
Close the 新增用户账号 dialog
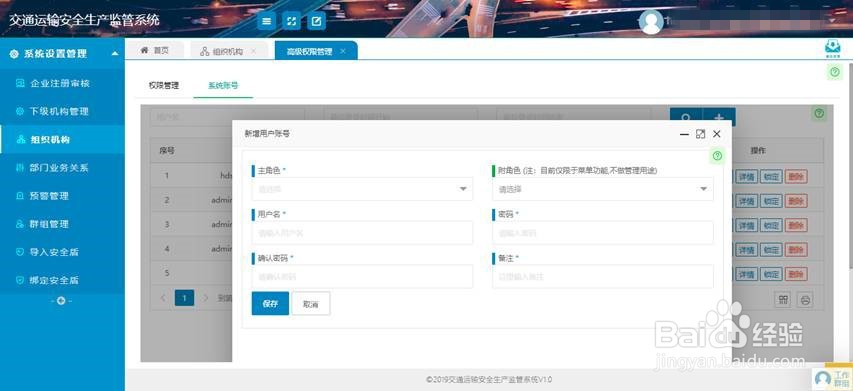716,134
